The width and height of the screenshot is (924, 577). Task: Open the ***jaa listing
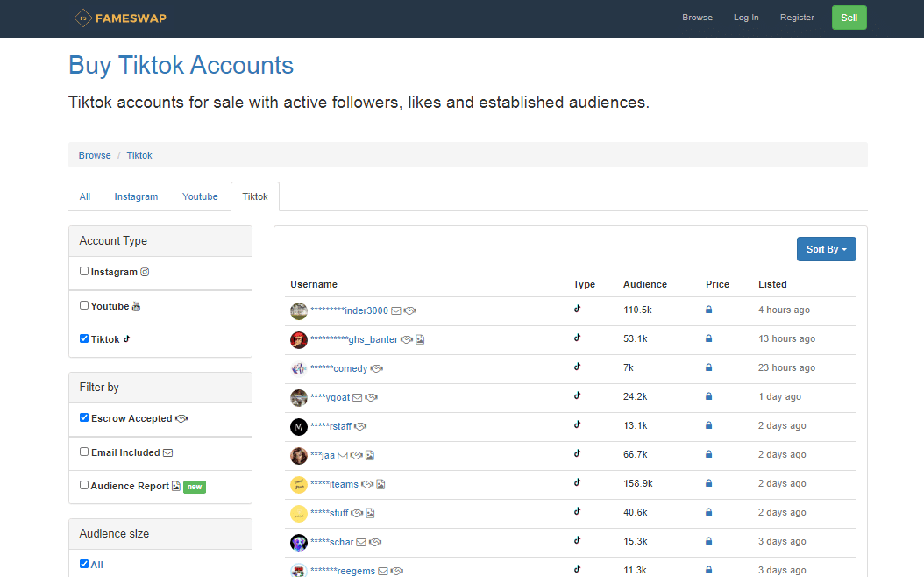323,455
